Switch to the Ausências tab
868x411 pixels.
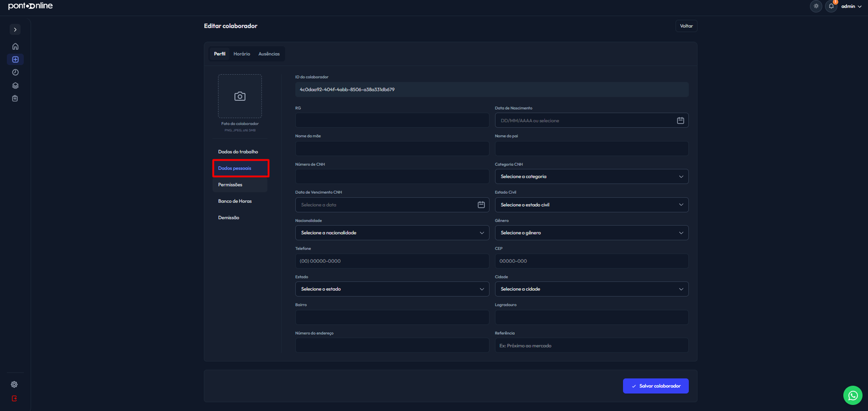tap(269, 54)
